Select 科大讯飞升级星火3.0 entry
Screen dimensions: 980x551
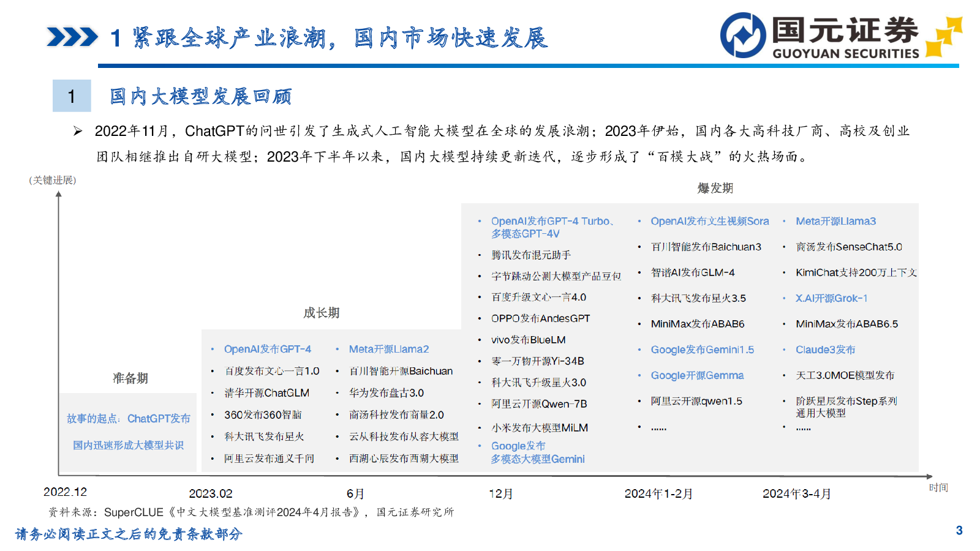[539, 383]
